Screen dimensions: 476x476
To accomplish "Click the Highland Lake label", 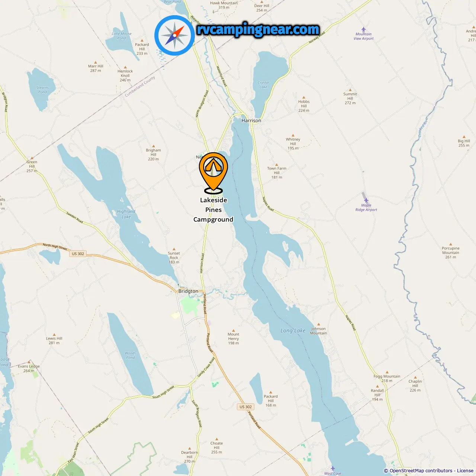I will tap(126, 214).
